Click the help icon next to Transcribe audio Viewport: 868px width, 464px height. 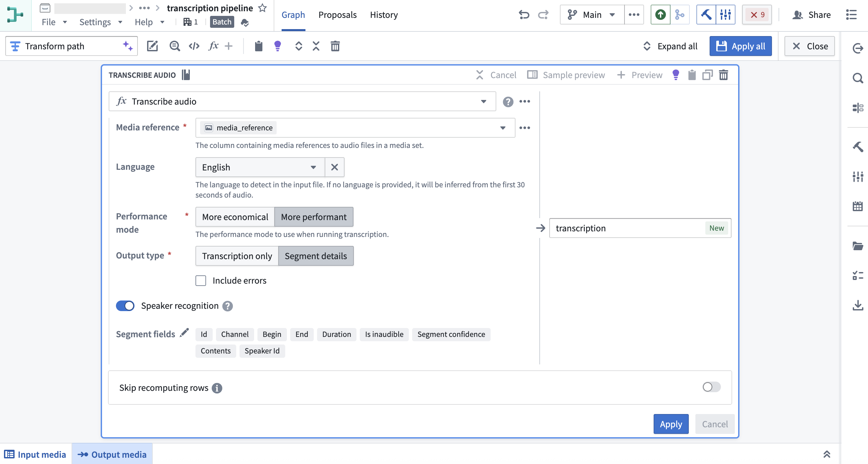(x=508, y=101)
